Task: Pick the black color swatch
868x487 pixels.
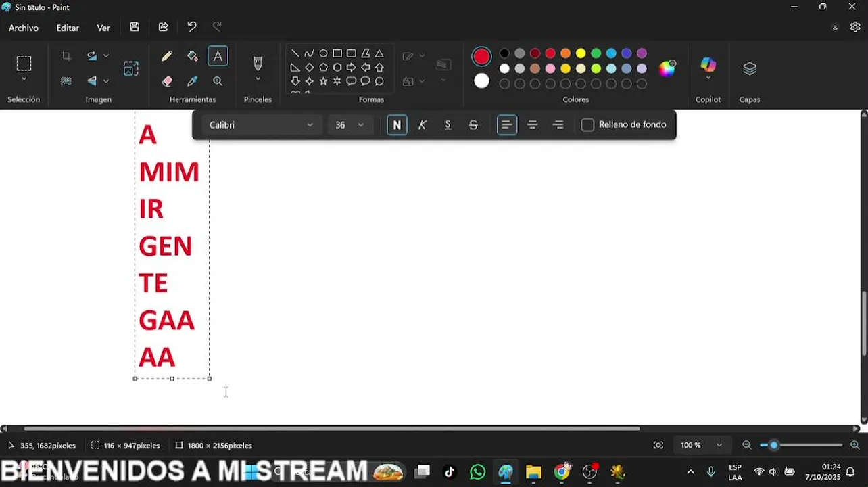Action: [x=504, y=53]
